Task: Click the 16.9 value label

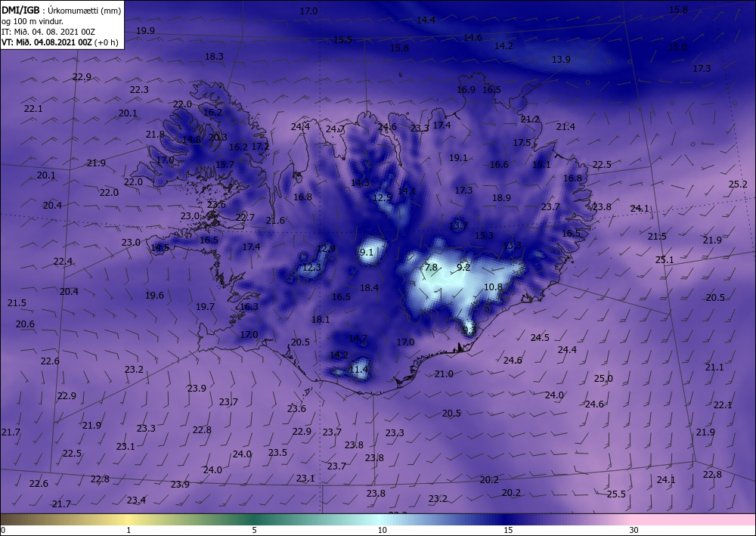Action: 466,90
